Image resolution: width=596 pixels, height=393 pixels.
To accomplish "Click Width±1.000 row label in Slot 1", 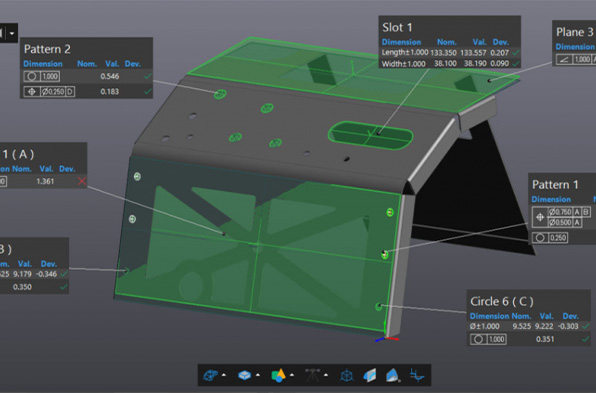I will coord(403,63).
